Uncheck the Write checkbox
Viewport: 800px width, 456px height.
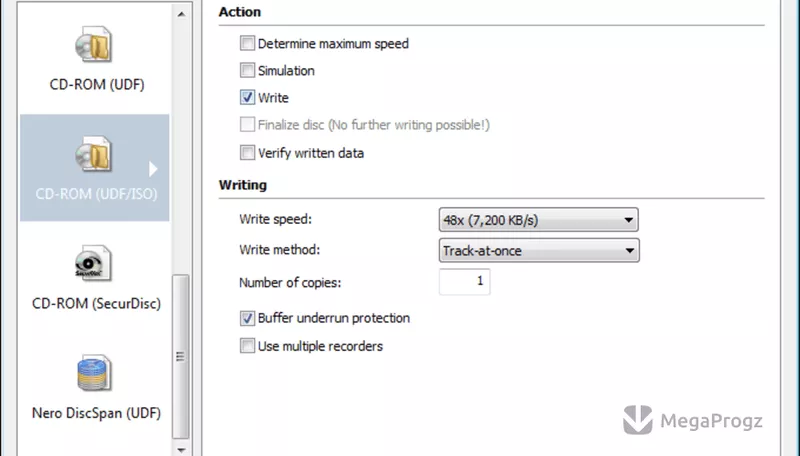coord(247,97)
